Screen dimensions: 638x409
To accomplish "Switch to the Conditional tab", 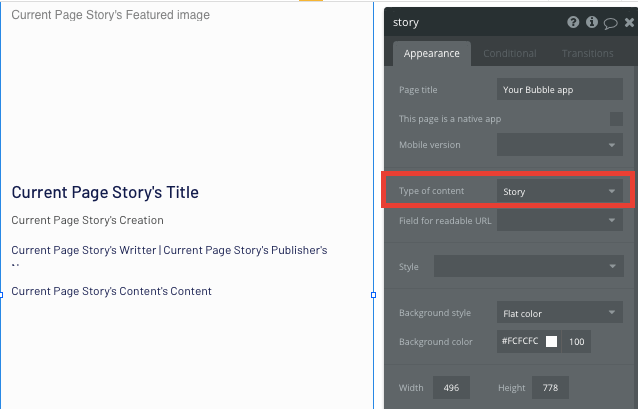I will coord(510,53).
